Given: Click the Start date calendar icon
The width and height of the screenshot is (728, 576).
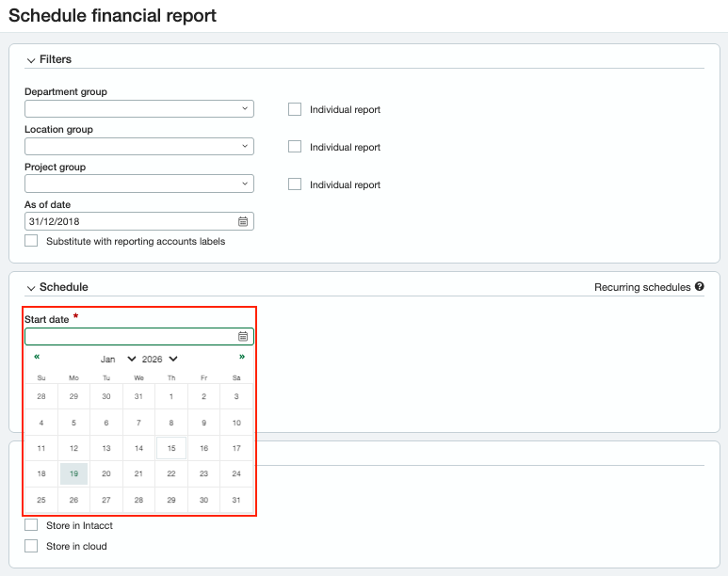Looking at the screenshot, I should tap(242, 337).
